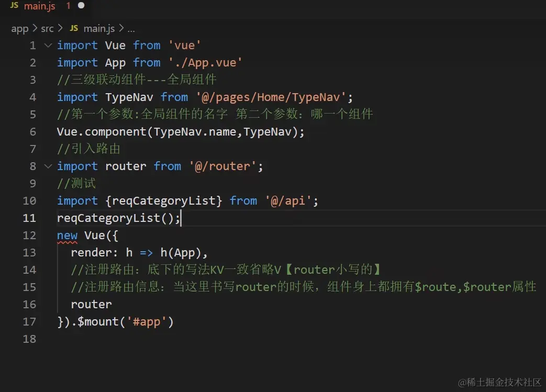Click the '@/api' import path
This screenshot has height=392, width=546.
pyautogui.click(x=288, y=201)
